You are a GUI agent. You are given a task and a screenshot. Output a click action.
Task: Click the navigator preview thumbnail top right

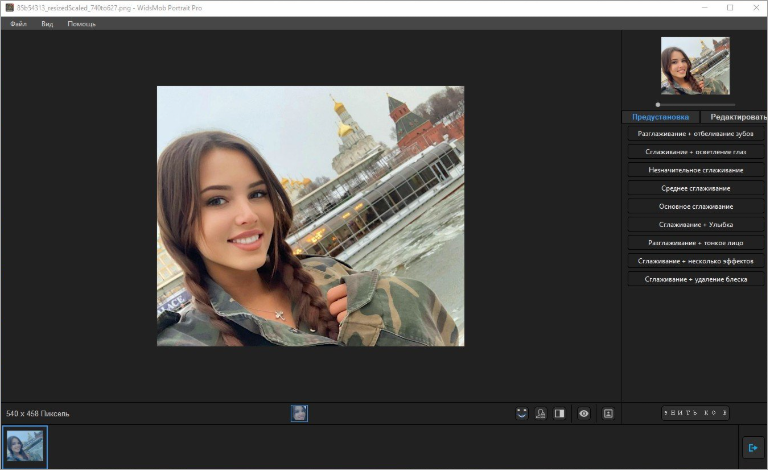coord(695,66)
